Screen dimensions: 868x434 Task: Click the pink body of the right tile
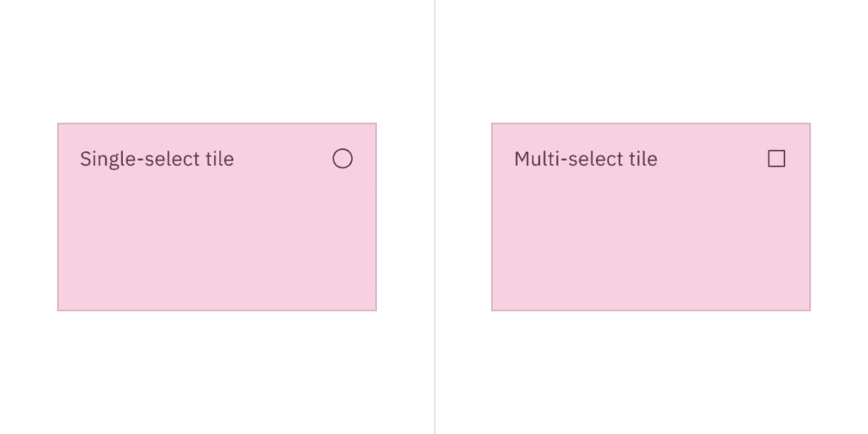click(x=650, y=241)
